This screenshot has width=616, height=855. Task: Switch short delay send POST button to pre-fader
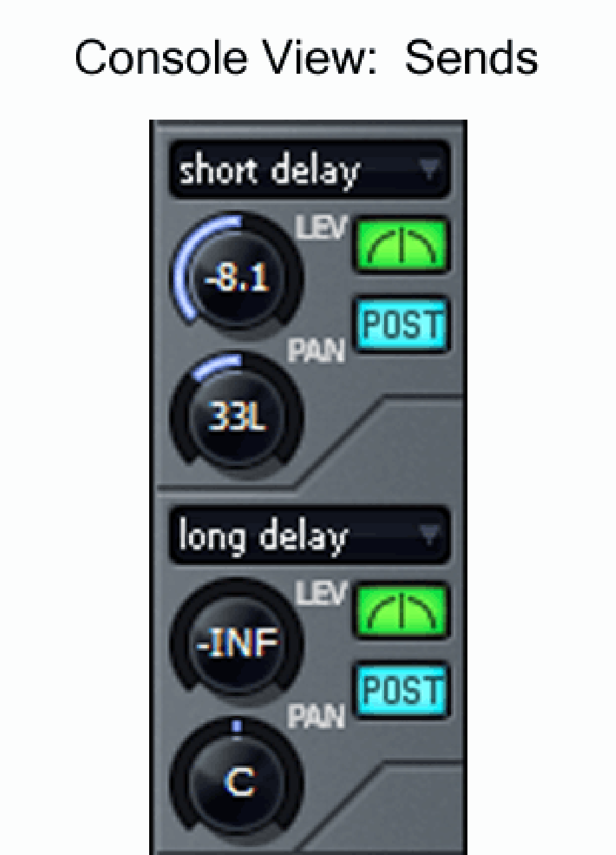pos(402,325)
